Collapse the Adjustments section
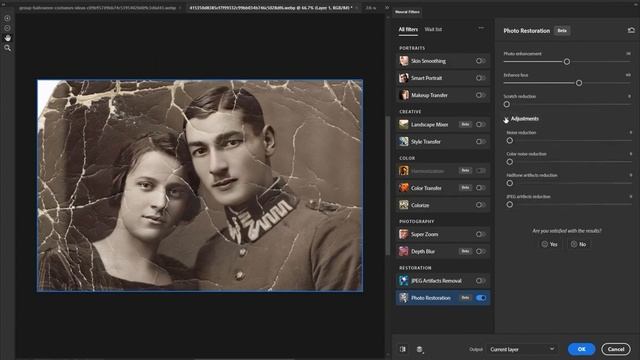640x360 pixels. [506, 119]
